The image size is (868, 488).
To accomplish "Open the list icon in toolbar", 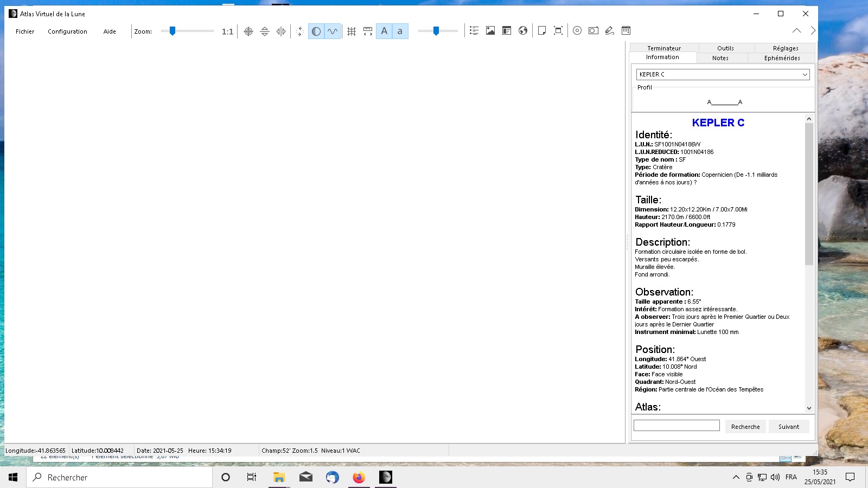I will coord(474,31).
